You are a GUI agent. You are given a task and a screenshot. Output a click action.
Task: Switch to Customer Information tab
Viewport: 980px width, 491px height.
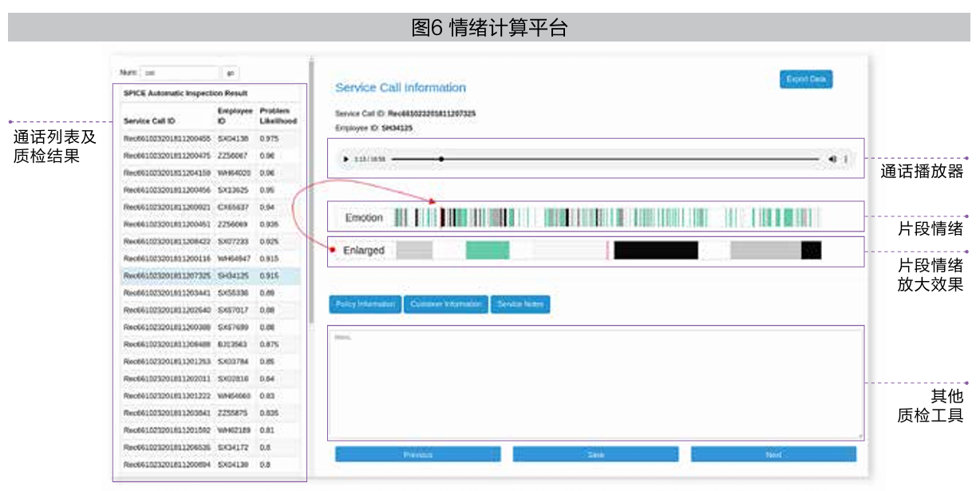tap(445, 304)
